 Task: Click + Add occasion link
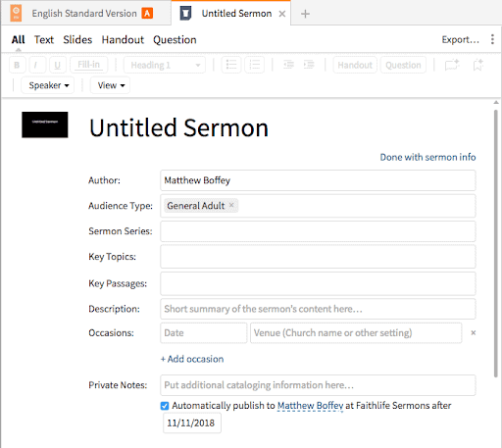pyautogui.click(x=192, y=359)
